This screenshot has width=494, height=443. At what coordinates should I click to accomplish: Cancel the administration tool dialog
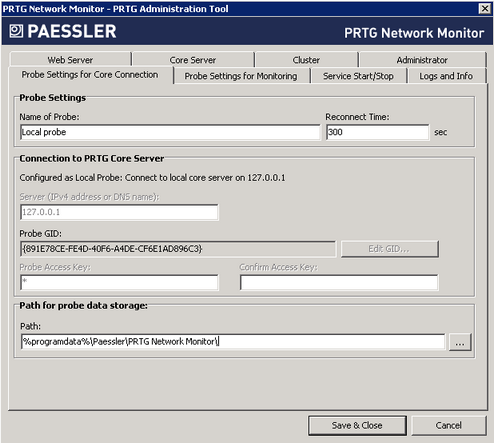pyautogui.click(x=449, y=425)
